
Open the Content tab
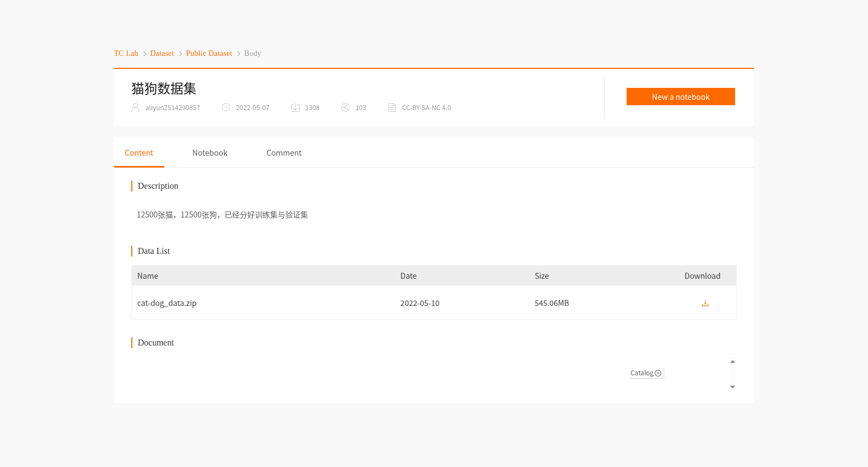point(139,153)
